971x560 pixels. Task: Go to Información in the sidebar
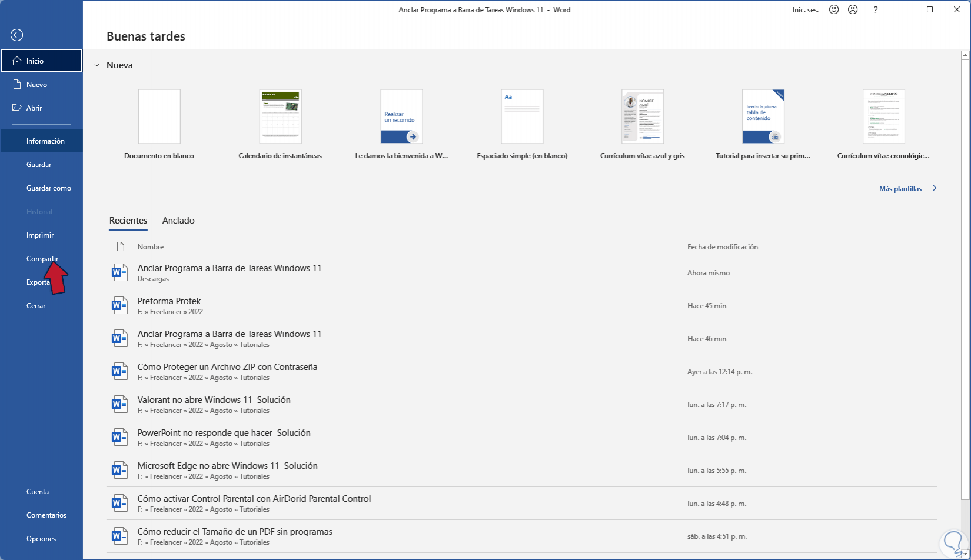click(42, 141)
